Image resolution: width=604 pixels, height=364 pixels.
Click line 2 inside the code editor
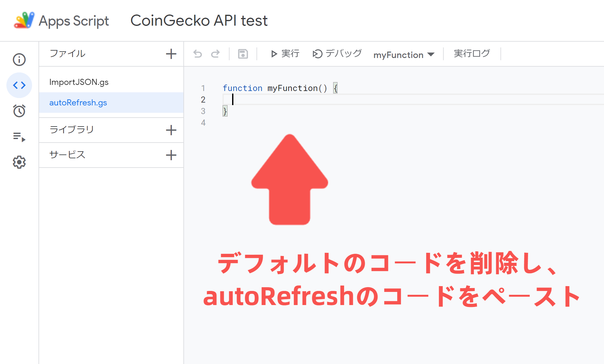[x=289, y=100]
